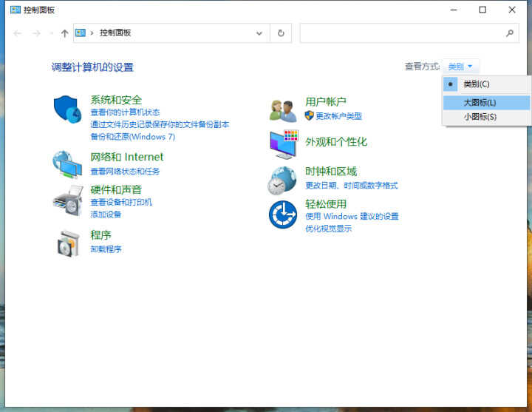This screenshot has width=532, height=412.
Task: Choose 大图标(L) from the view menu
Action: [480, 102]
